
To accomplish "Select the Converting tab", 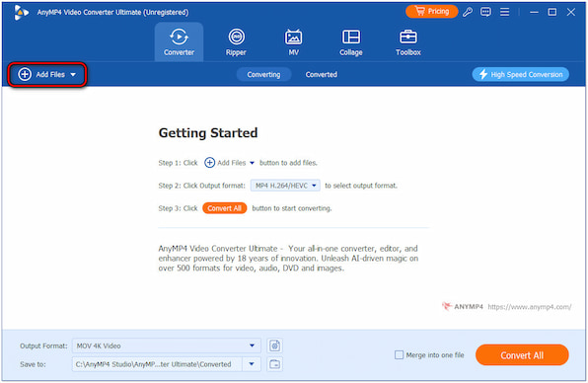I will (x=263, y=75).
